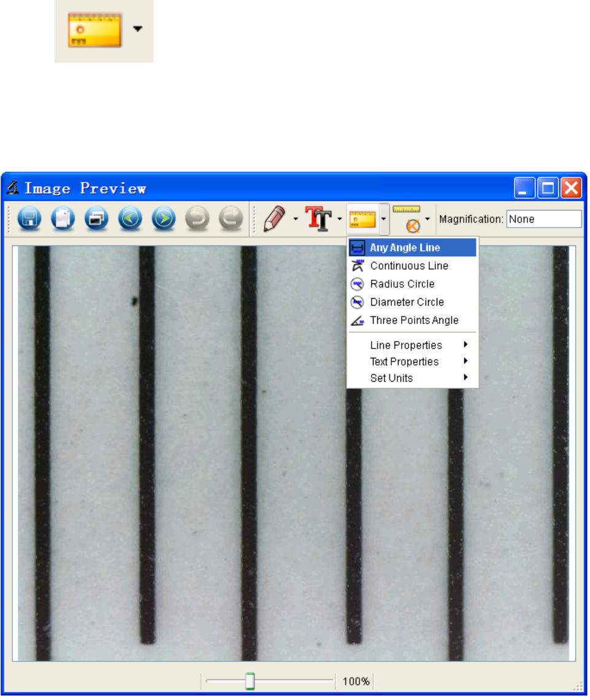Click the enlarged measurement icon above the window
Screen dimensions: 590x700
(94, 30)
